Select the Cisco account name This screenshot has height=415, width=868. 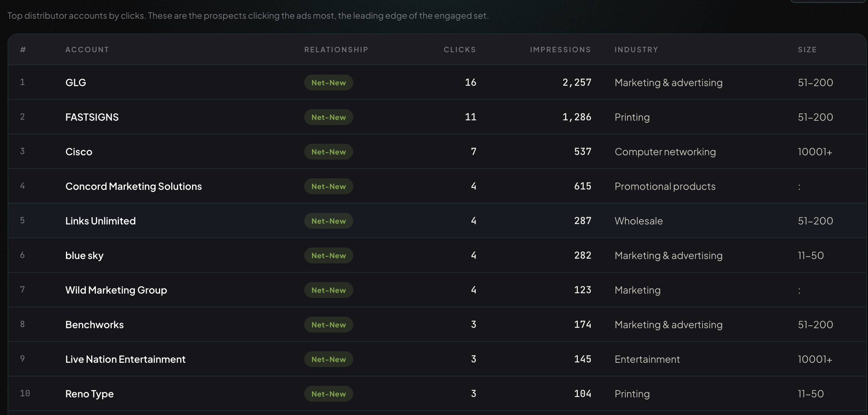coord(79,152)
